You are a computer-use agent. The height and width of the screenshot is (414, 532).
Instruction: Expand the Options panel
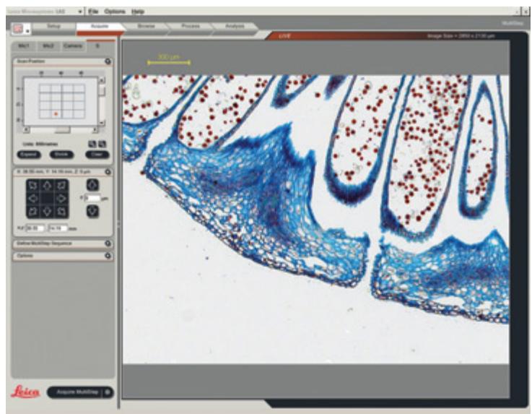click(108, 256)
